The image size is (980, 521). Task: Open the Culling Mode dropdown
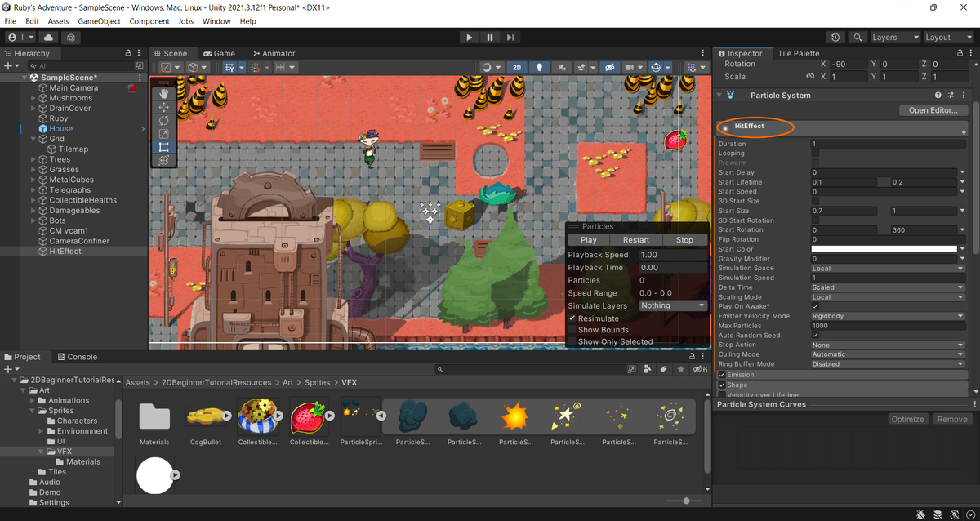[888, 354]
